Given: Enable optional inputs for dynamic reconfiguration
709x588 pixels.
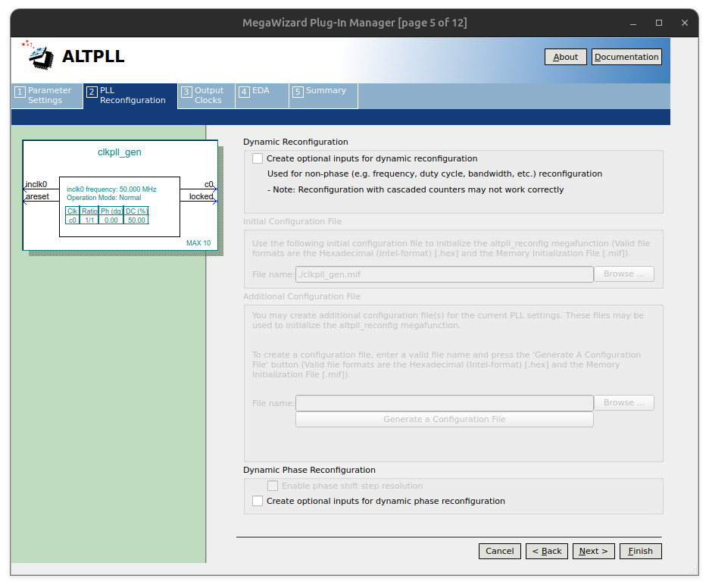Looking at the screenshot, I should 258,159.
